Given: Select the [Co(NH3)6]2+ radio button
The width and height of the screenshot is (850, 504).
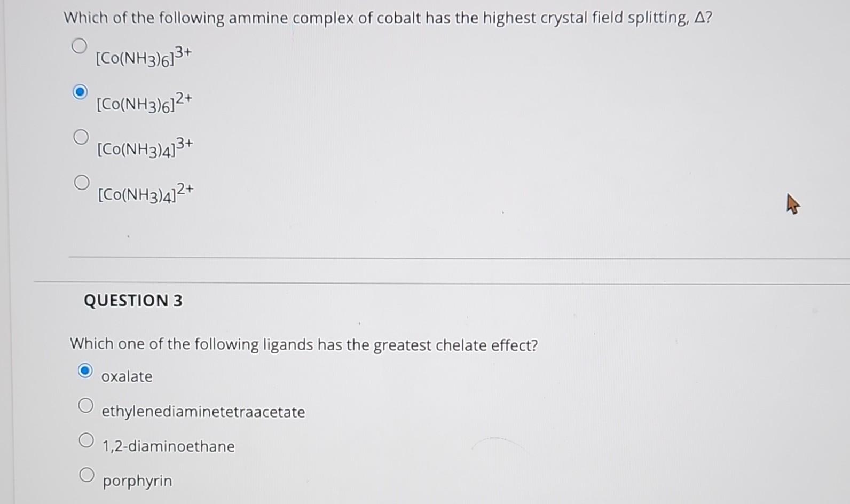Looking at the screenshot, I should pyautogui.click(x=81, y=92).
